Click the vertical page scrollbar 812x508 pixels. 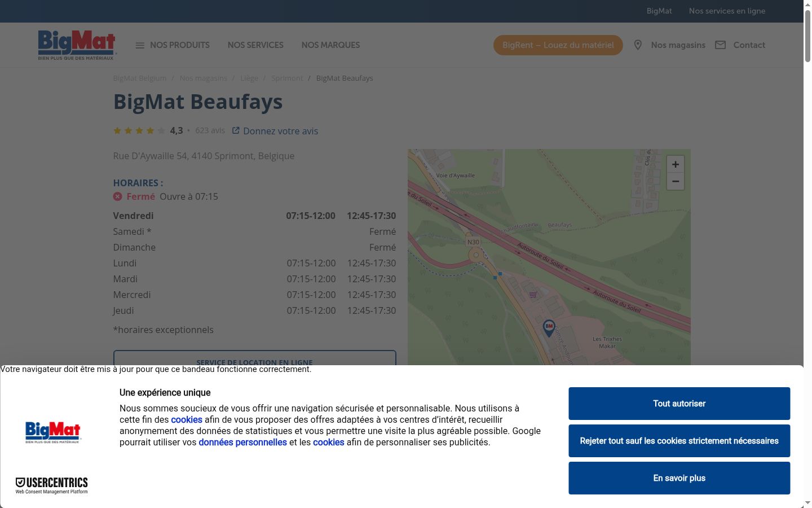807,35
